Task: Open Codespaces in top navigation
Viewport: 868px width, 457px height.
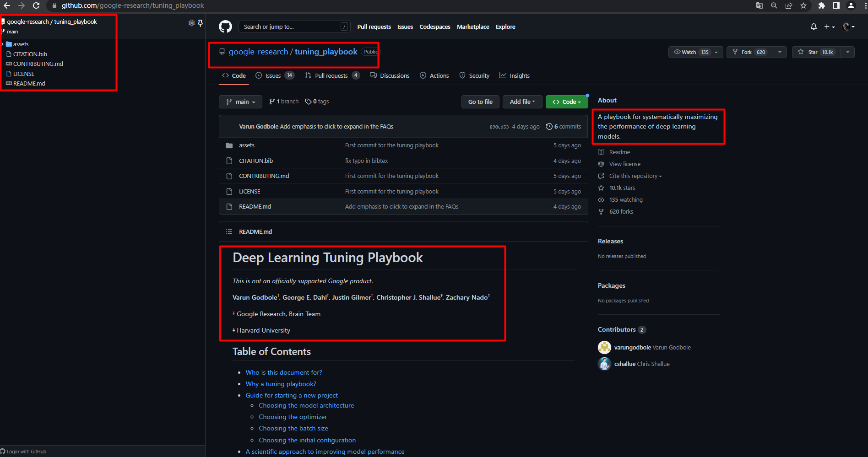Action: [x=435, y=27]
